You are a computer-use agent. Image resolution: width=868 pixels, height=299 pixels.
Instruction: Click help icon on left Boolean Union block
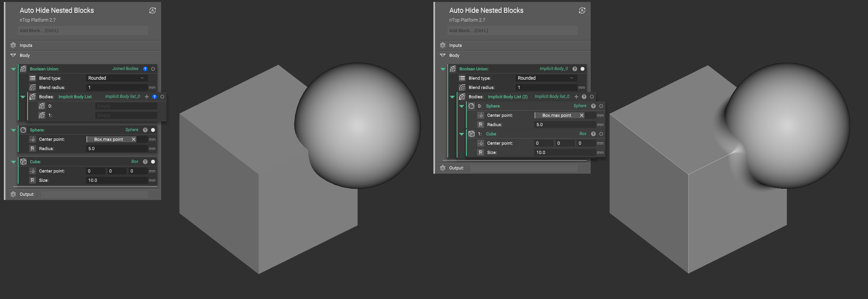tap(145, 69)
